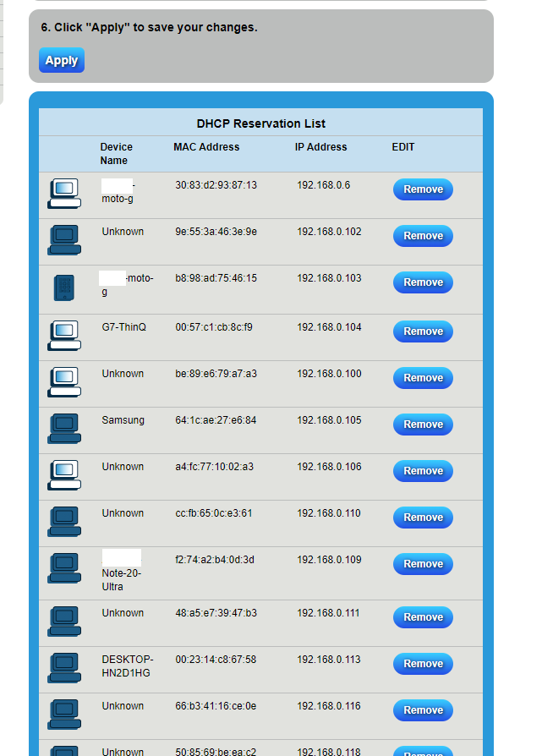The height and width of the screenshot is (756, 542).
Task: Click IP address 192.168.0.116
Action: point(328,706)
